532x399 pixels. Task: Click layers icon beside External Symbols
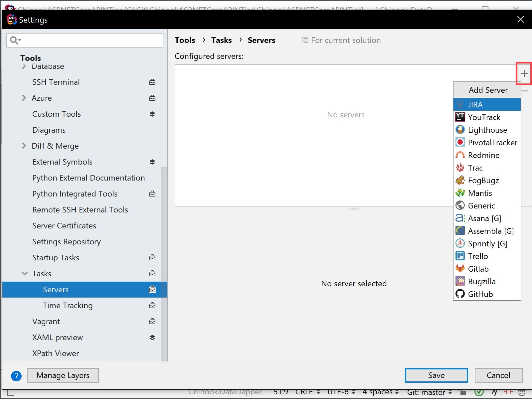click(152, 162)
